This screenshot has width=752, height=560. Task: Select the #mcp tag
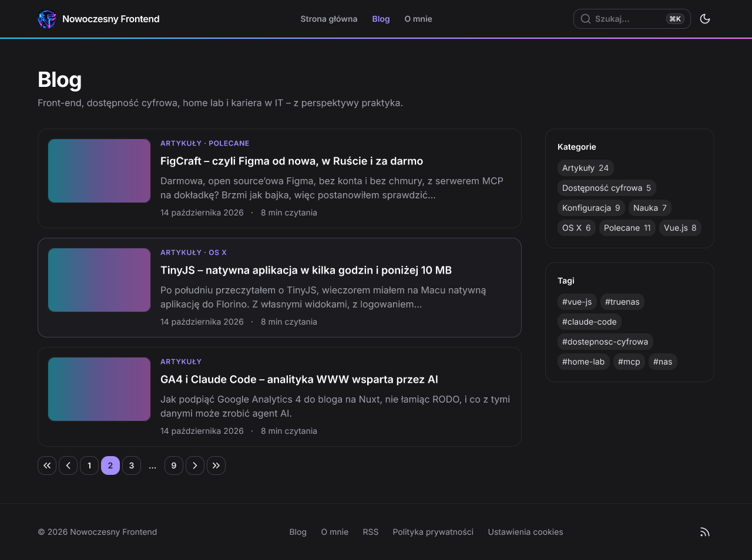(x=629, y=362)
